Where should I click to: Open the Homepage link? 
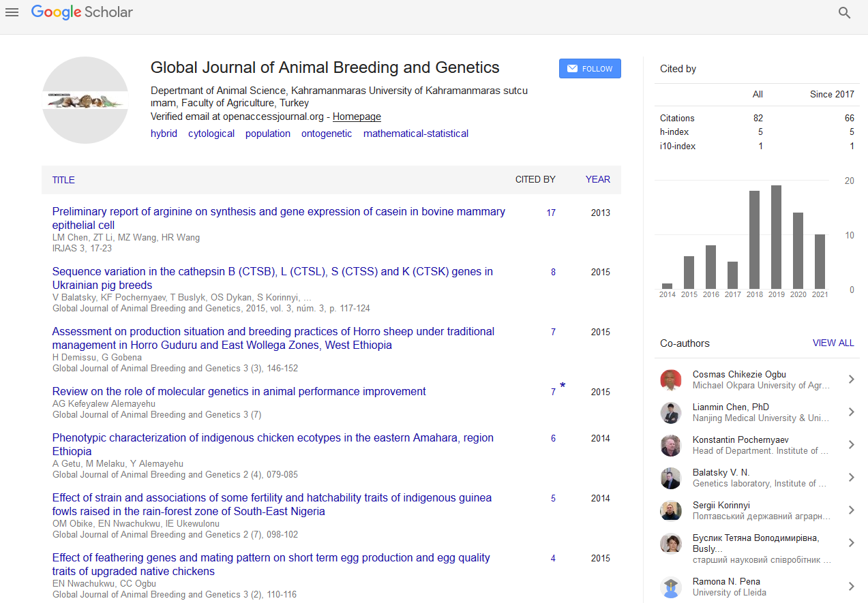pos(357,117)
